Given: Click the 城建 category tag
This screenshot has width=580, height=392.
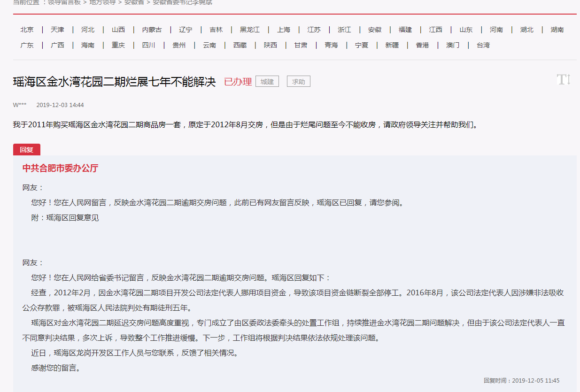Looking at the screenshot, I should click(x=267, y=82).
